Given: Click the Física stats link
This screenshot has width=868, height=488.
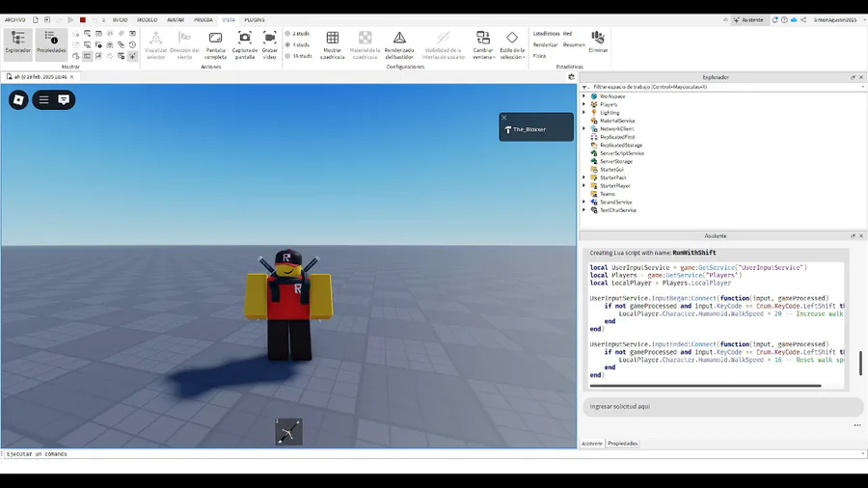Looking at the screenshot, I should pyautogui.click(x=540, y=56).
